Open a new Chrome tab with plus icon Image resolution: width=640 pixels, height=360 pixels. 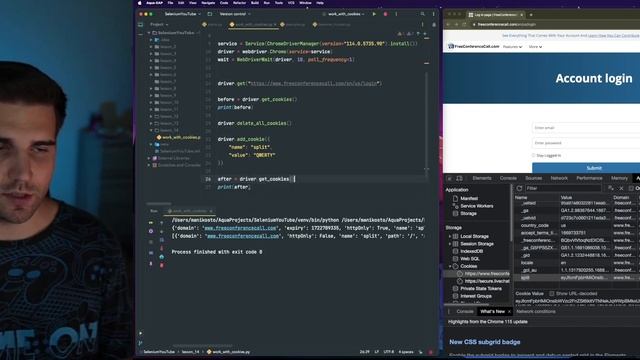coord(531,15)
